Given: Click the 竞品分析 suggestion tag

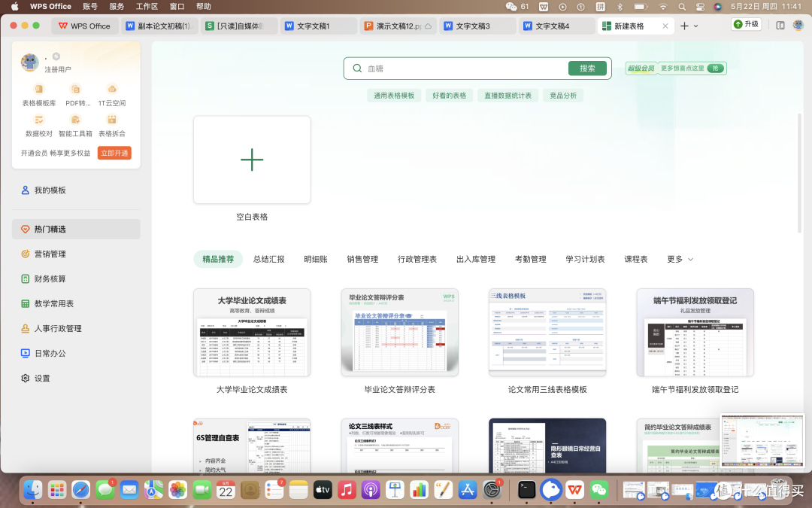Looking at the screenshot, I should (x=563, y=96).
